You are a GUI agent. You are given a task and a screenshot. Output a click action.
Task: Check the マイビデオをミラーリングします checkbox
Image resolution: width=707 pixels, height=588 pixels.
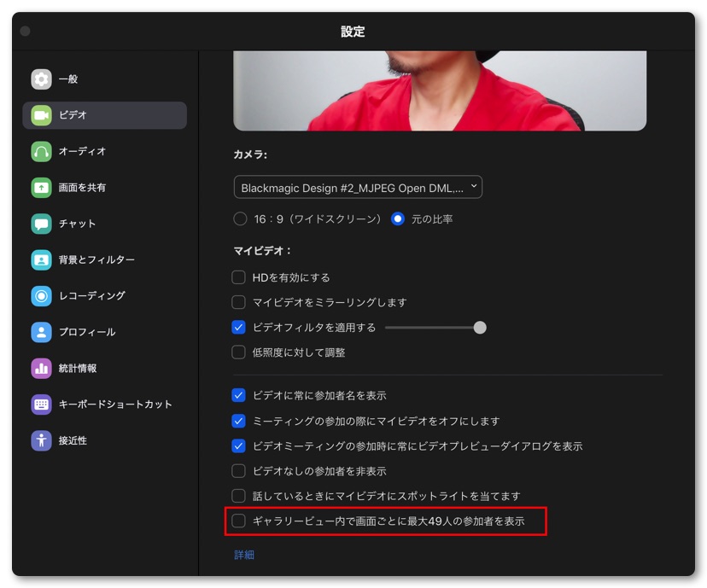tap(239, 302)
